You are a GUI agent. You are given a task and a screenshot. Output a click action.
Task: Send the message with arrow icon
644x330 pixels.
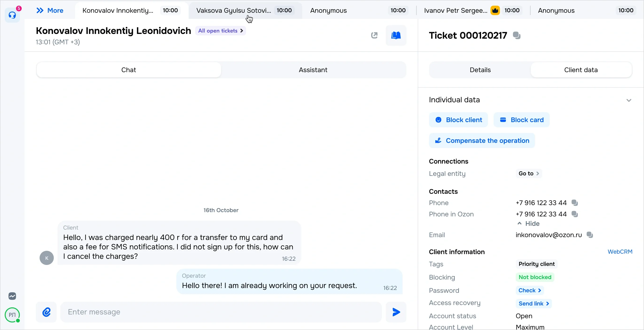[x=396, y=312]
